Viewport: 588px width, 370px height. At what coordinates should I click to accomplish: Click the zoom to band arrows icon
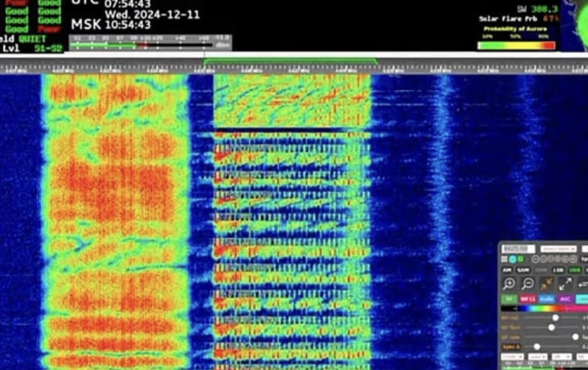[547, 284]
